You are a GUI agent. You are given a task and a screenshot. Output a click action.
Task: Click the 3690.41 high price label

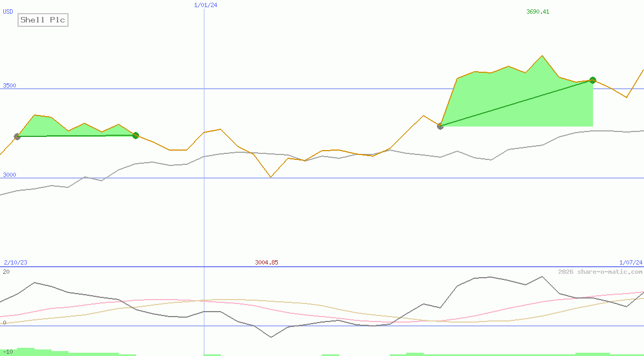pos(538,12)
